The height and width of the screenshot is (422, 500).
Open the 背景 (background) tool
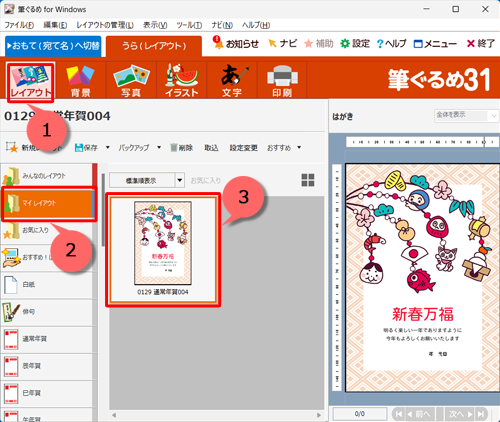pos(80,80)
